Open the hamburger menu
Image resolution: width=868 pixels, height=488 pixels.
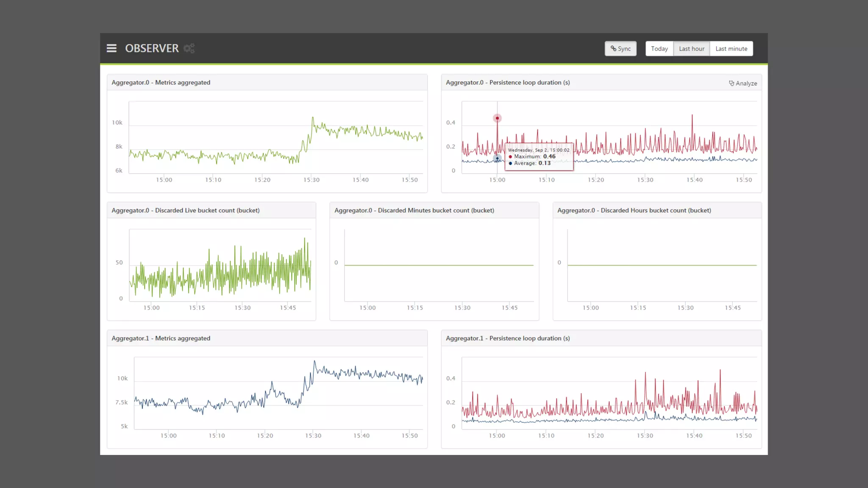pos(111,48)
